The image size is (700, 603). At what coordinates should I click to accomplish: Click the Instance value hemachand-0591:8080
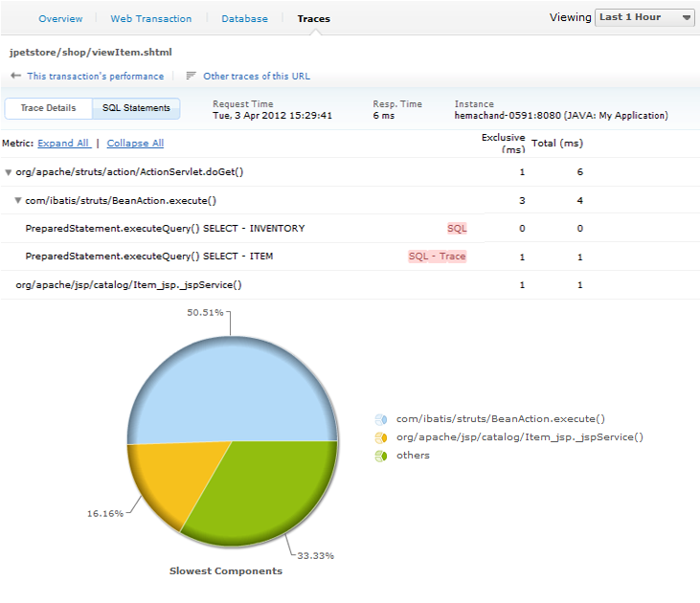(561, 116)
